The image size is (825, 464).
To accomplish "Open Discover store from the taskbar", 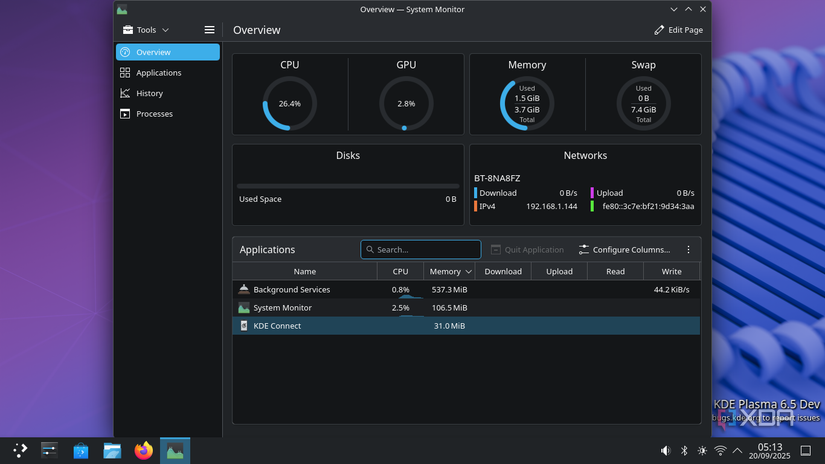I will coord(81,450).
